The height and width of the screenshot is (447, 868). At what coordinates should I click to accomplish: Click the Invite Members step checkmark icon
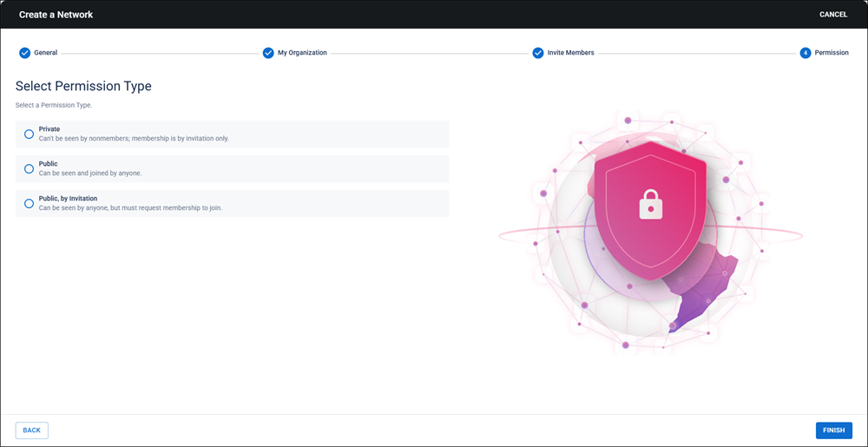click(538, 53)
